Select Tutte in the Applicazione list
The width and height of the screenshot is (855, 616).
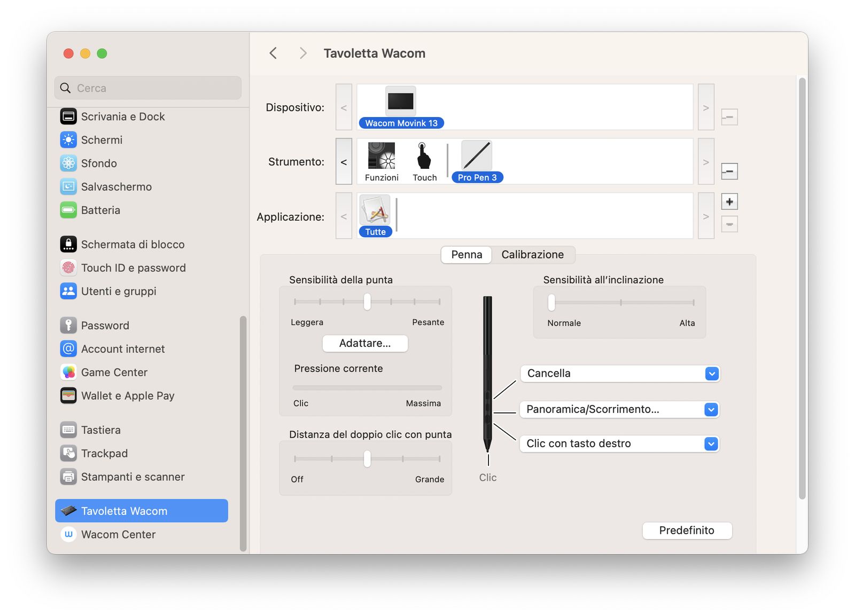pyautogui.click(x=375, y=216)
